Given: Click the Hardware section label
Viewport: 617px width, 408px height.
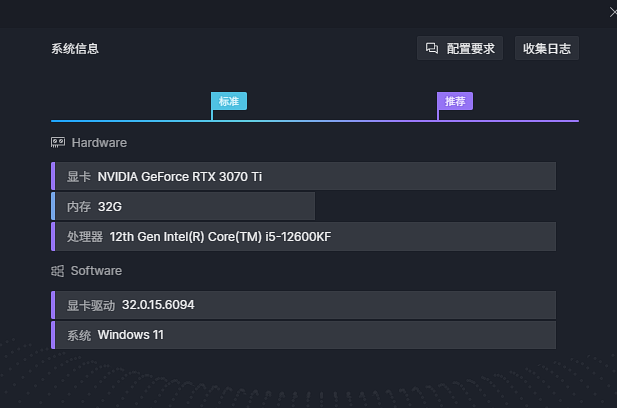Looking at the screenshot, I should tap(99, 142).
